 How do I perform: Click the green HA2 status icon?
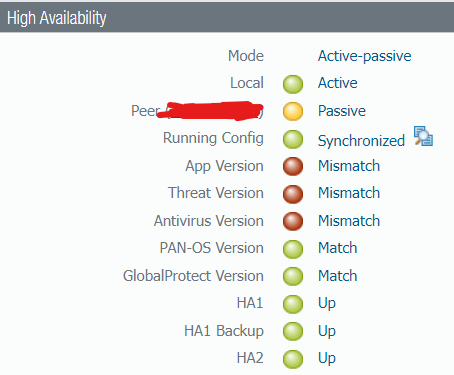click(x=293, y=359)
